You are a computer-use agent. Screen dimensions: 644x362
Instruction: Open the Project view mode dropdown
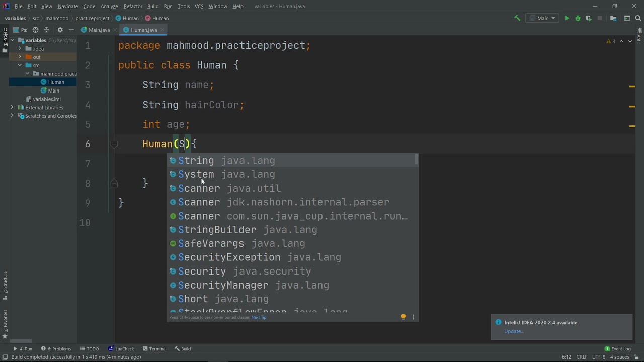coord(21,30)
